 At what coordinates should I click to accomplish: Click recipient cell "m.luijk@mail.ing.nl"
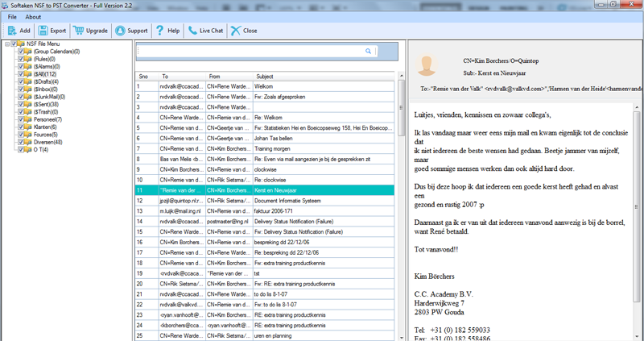(x=182, y=211)
